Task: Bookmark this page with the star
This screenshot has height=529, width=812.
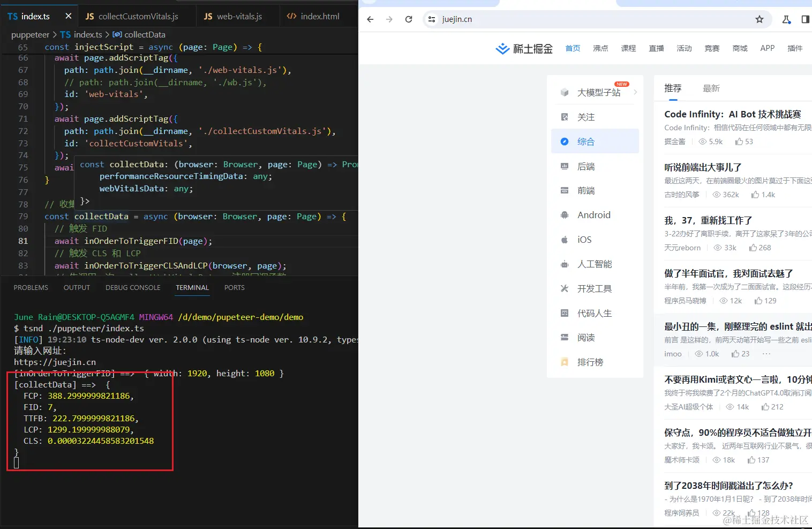Action: coord(760,19)
